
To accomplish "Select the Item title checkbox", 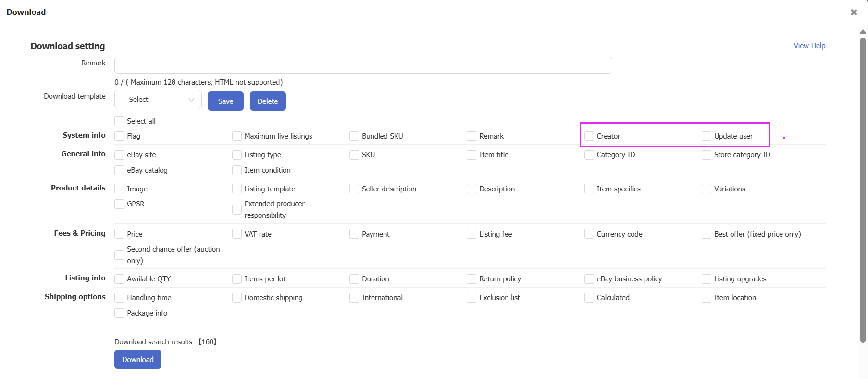I will [x=471, y=155].
